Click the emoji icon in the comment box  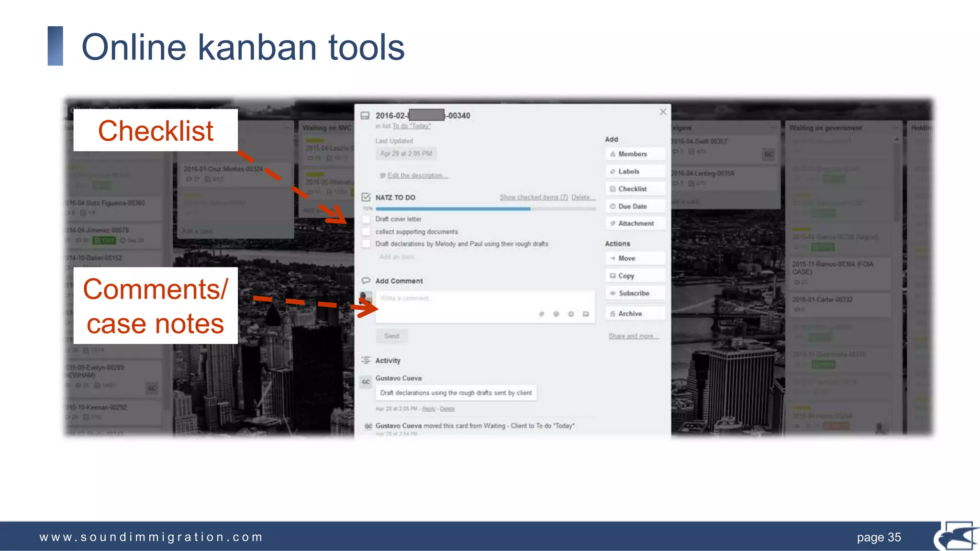click(571, 314)
